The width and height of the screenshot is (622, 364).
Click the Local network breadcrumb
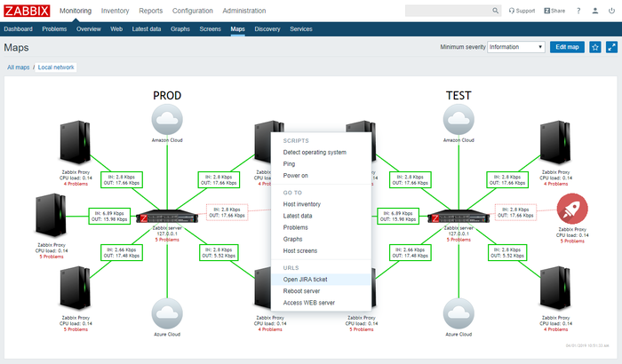point(56,67)
